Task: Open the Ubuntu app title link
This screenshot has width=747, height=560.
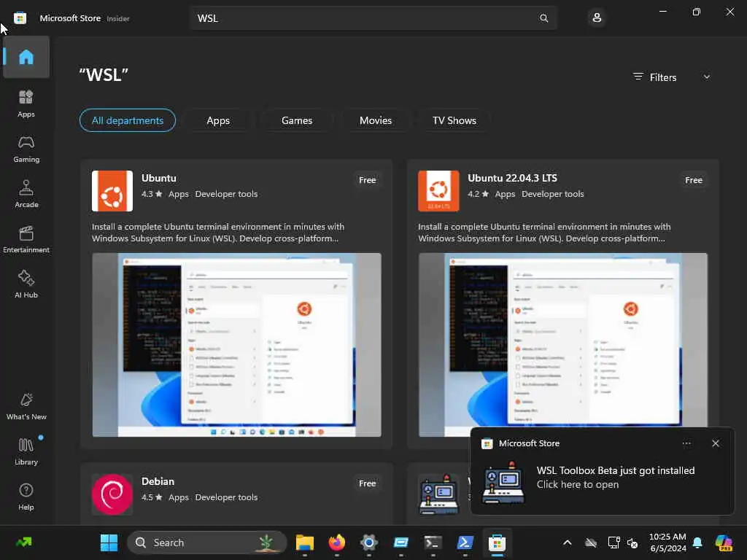Action: [158, 178]
